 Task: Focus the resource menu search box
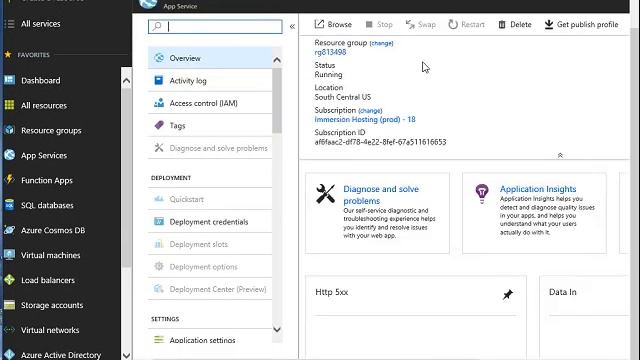click(x=215, y=27)
